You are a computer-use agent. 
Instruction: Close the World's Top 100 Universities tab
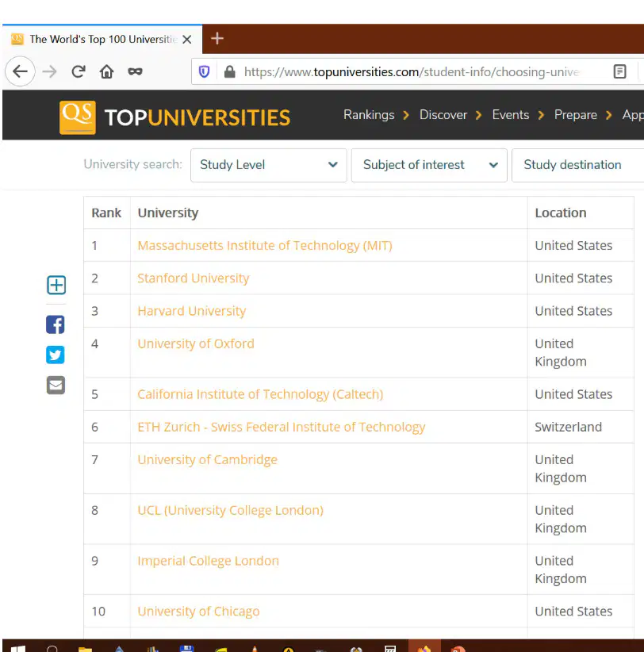click(x=187, y=40)
